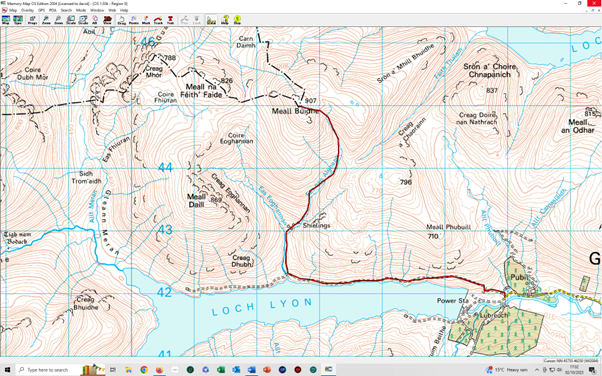Select the Drag hand tool
The height and width of the screenshot is (376, 602).
(121, 20)
